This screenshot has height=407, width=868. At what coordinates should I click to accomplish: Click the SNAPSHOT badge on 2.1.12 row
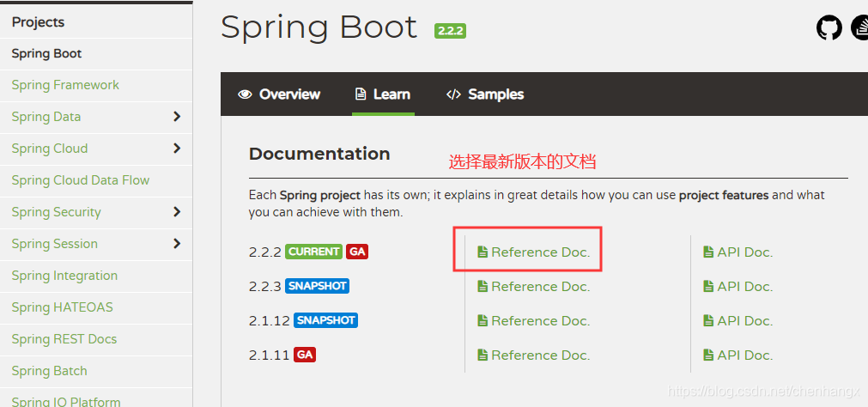click(x=325, y=320)
